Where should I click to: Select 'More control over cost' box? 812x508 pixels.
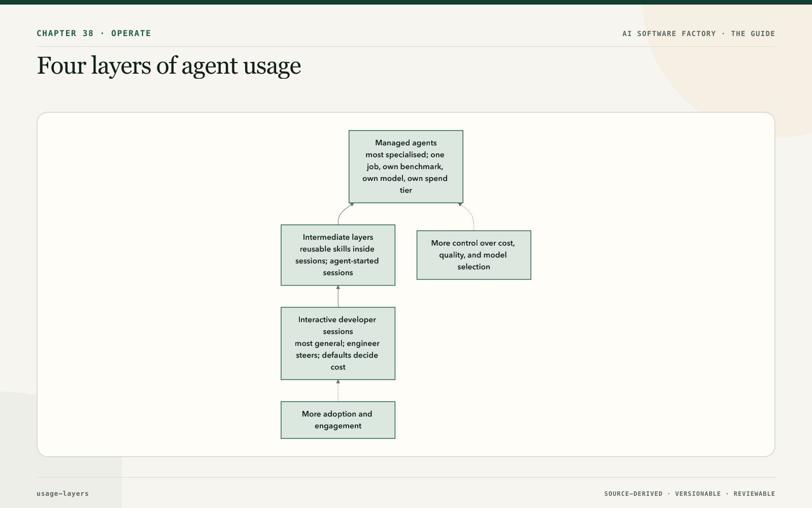(x=474, y=255)
